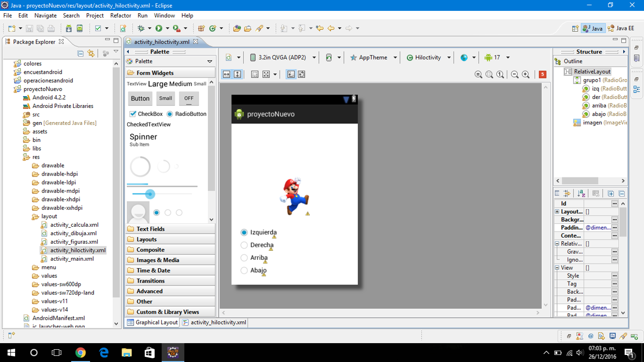Toggle the show-margins layout icon
The height and width of the screenshot is (362, 644).
point(255,74)
